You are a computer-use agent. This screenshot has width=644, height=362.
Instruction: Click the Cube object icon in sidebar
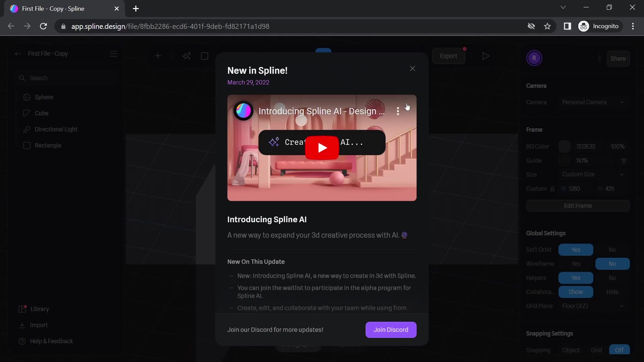(27, 113)
